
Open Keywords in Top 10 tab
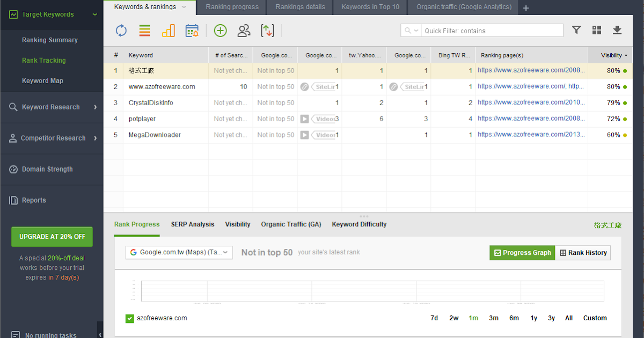[x=370, y=7]
